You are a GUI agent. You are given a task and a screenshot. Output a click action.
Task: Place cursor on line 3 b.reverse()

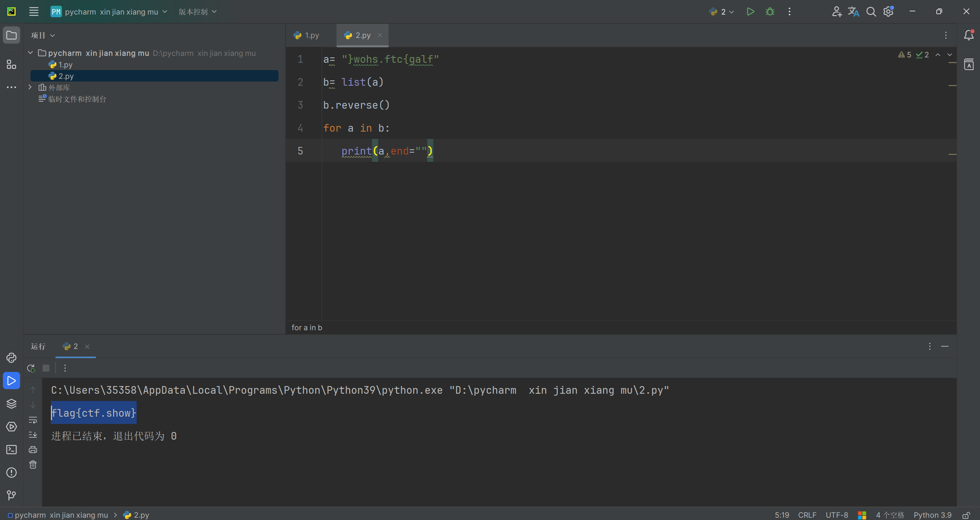pos(356,105)
